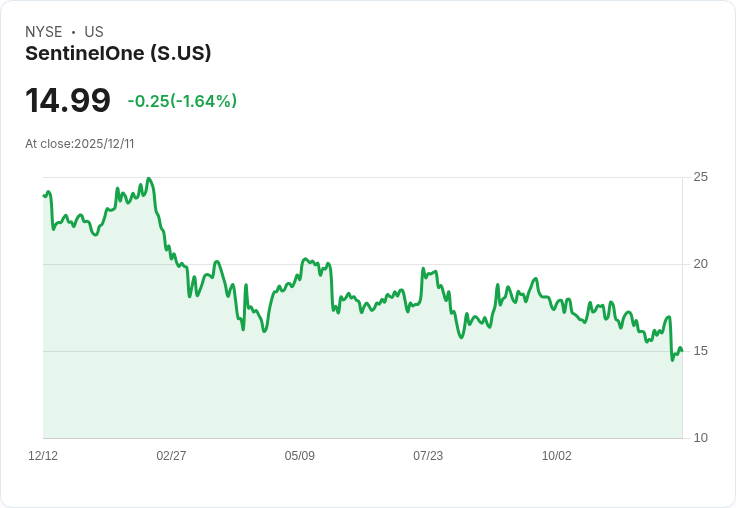Click the 12/12 date on x-axis
The height and width of the screenshot is (508, 736).
click(x=43, y=456)
